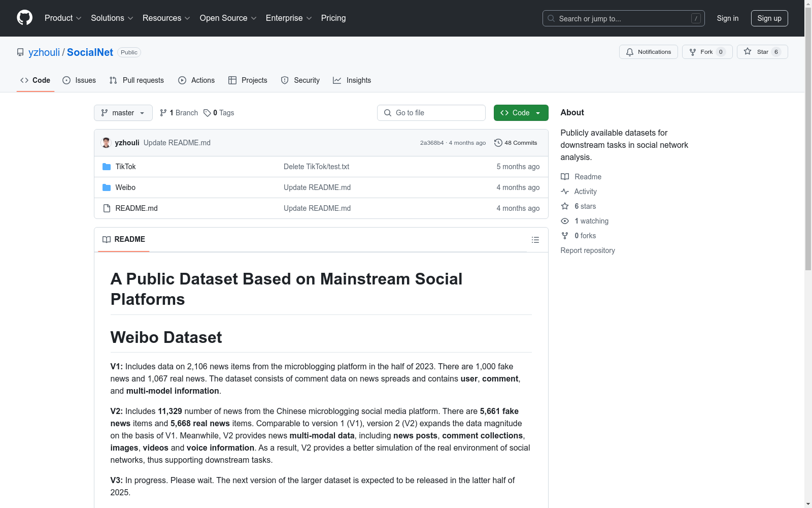Open commit hash 2a368b4
This screenshot has height=508, width=812.
coord(432,143)
